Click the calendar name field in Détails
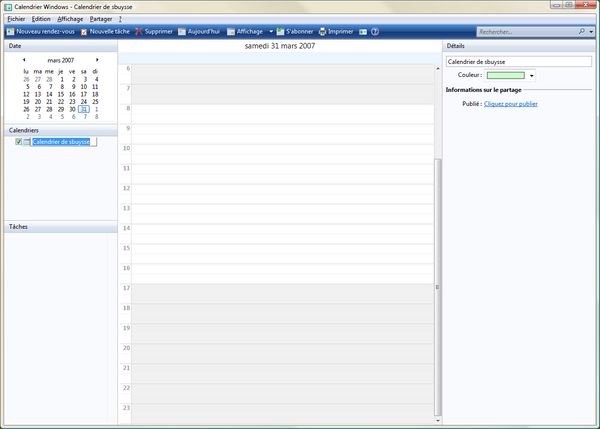600x429 pixels. click(519, 62)
